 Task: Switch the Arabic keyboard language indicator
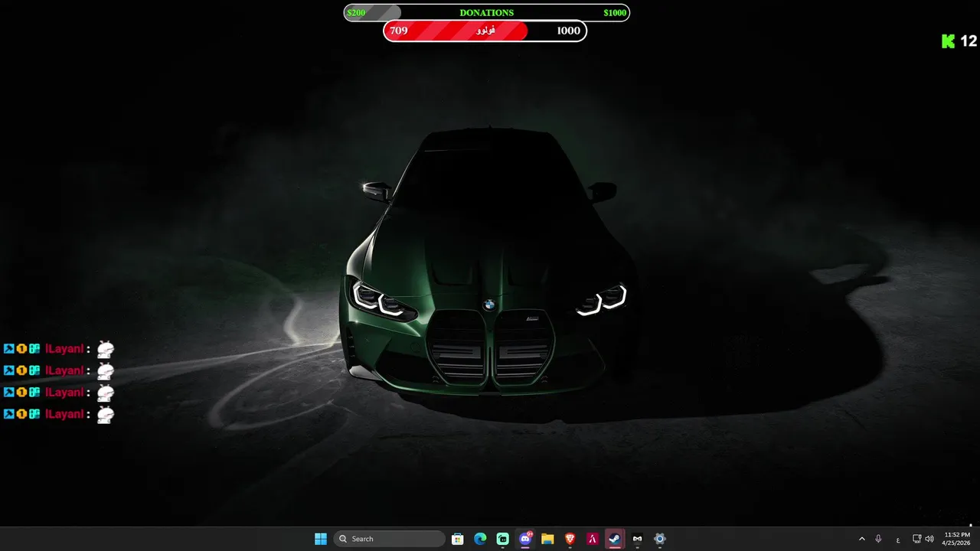pos(897,540)
